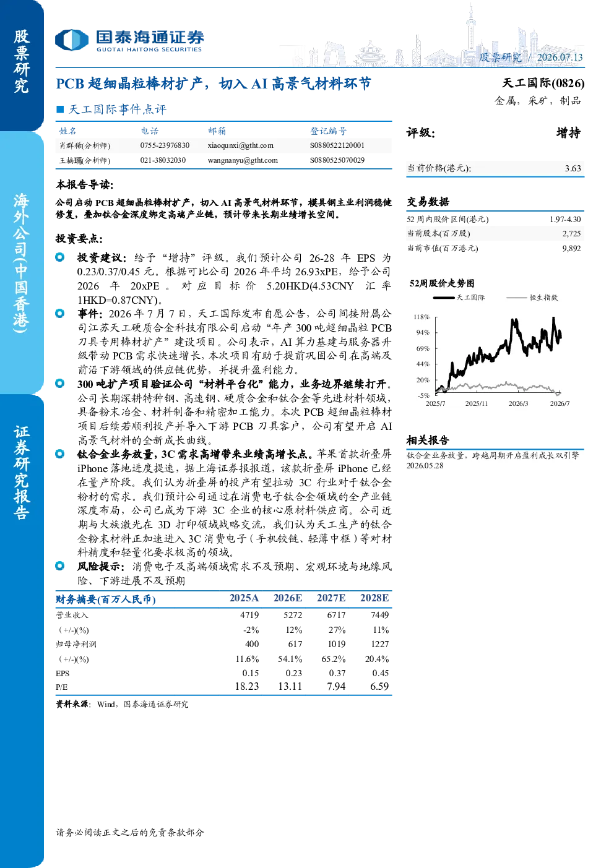Click the Guotai Haitong Securities logo
Image resolution: width=614 pixels, height=868 pixels.
[129, 41]
